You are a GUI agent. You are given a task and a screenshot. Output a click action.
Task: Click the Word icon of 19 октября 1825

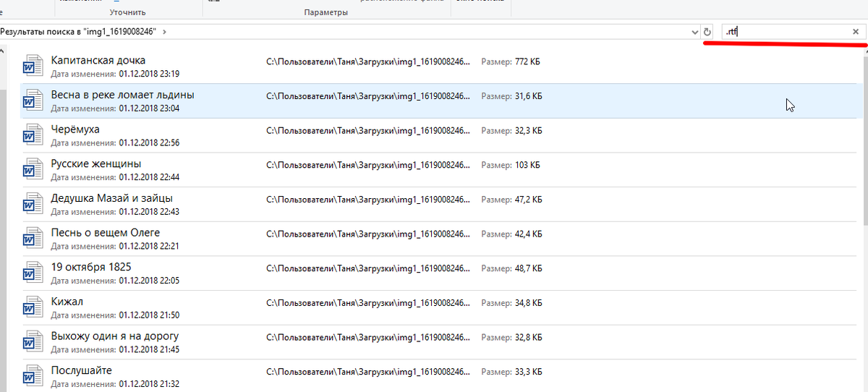point(32,272)
